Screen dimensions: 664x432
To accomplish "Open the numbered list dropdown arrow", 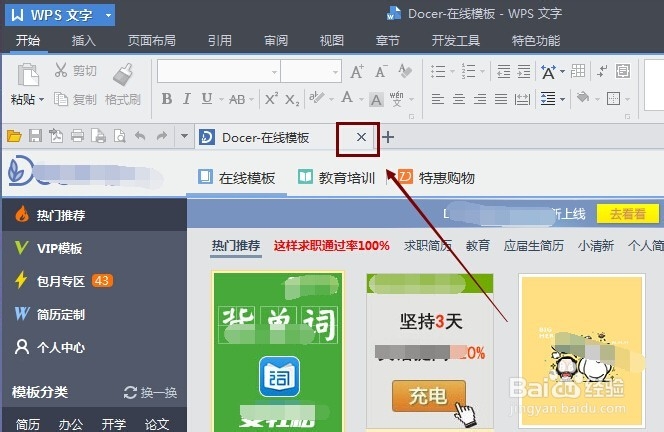I will [482, 71].
